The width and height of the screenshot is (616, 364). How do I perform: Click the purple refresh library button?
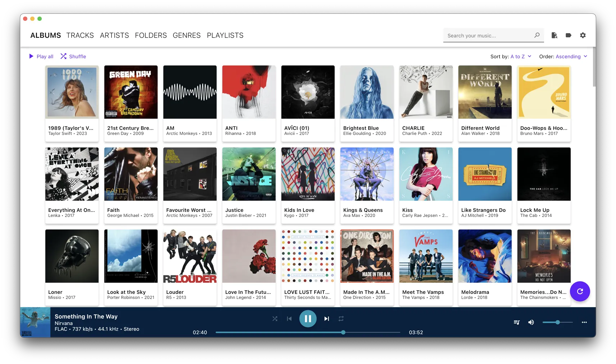pos(580,291)
